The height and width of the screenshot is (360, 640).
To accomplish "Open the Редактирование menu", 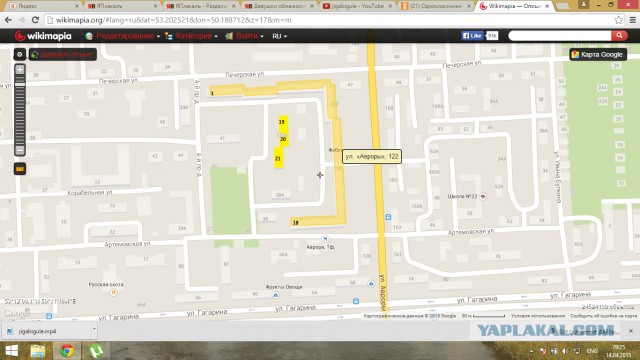I will coord(122,36).
